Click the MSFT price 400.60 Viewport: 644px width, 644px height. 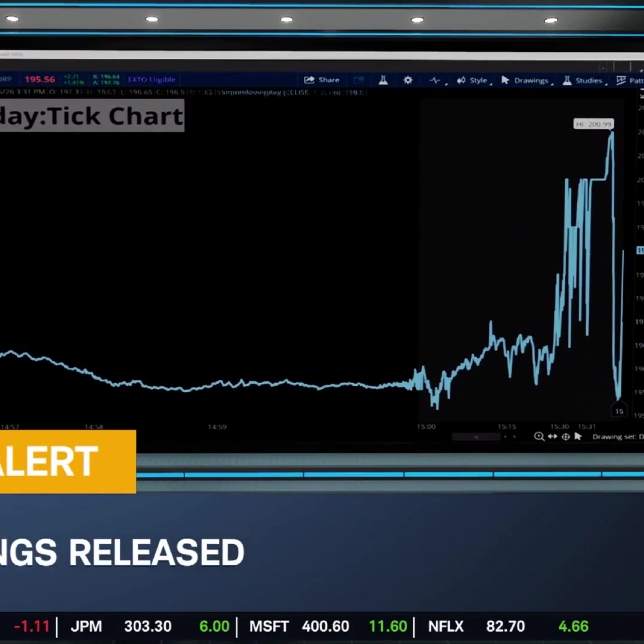click(326, 626)
